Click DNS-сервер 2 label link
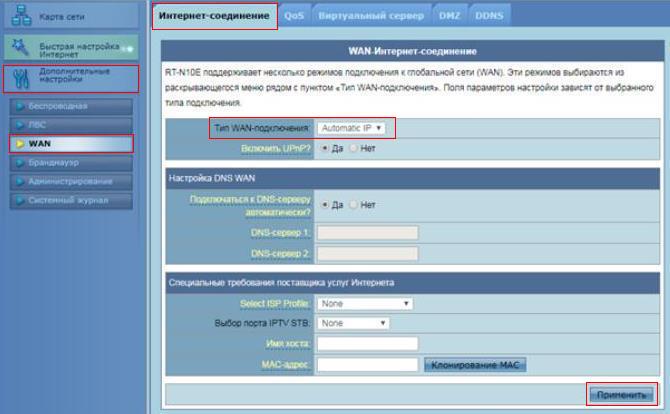670x414 pixels. click(280, 253)
